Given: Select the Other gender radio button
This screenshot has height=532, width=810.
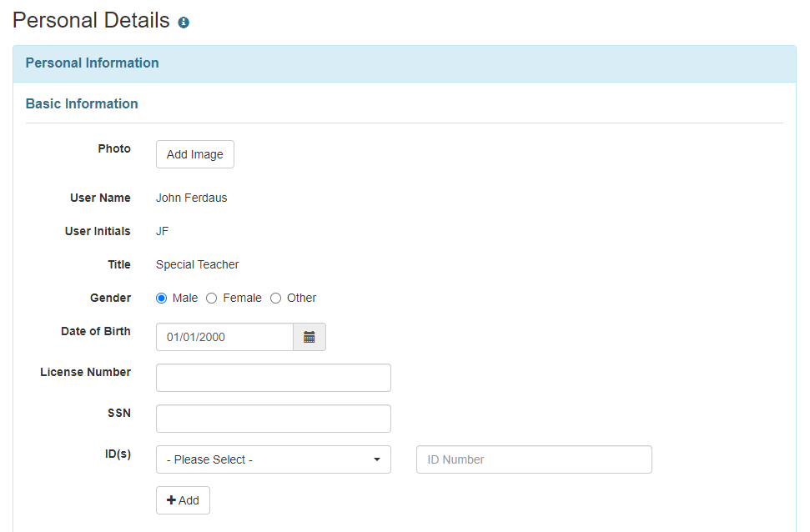Looking at the screenshot, I should pyautogui.click(x=276, y=298).
